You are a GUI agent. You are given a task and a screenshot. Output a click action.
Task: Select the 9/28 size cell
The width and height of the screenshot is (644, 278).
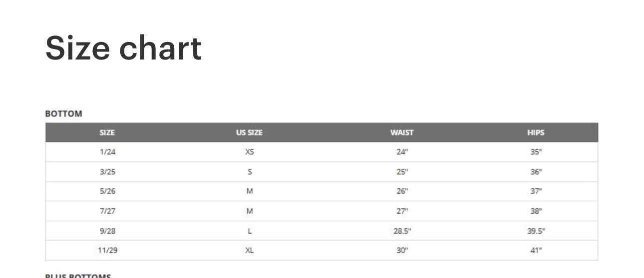coord(107,231)
